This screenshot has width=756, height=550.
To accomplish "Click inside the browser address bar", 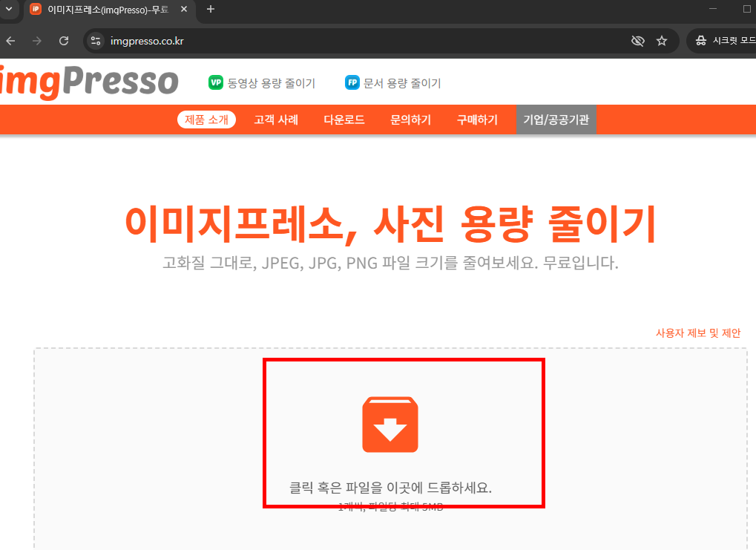I will tap(297, 41).
